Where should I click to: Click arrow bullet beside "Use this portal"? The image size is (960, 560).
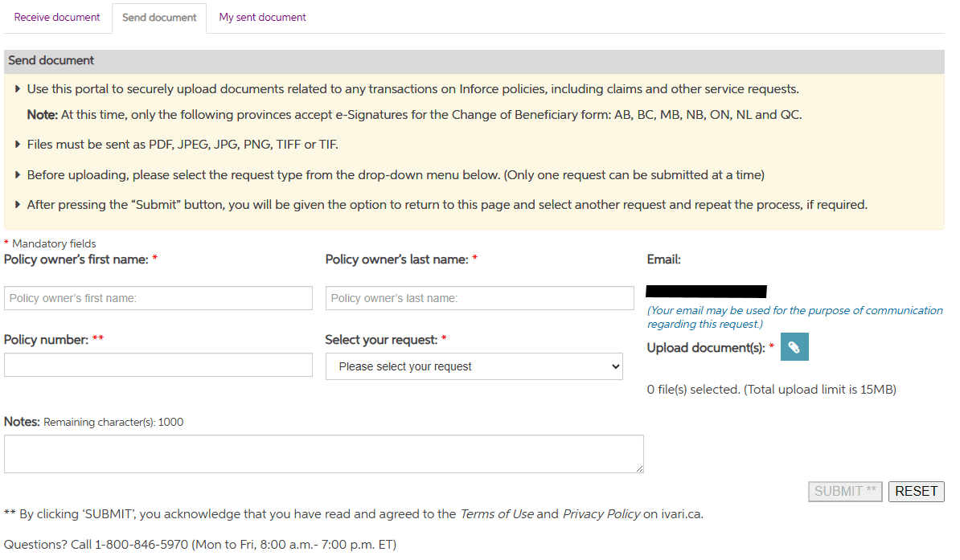click(x=18, y=89)
